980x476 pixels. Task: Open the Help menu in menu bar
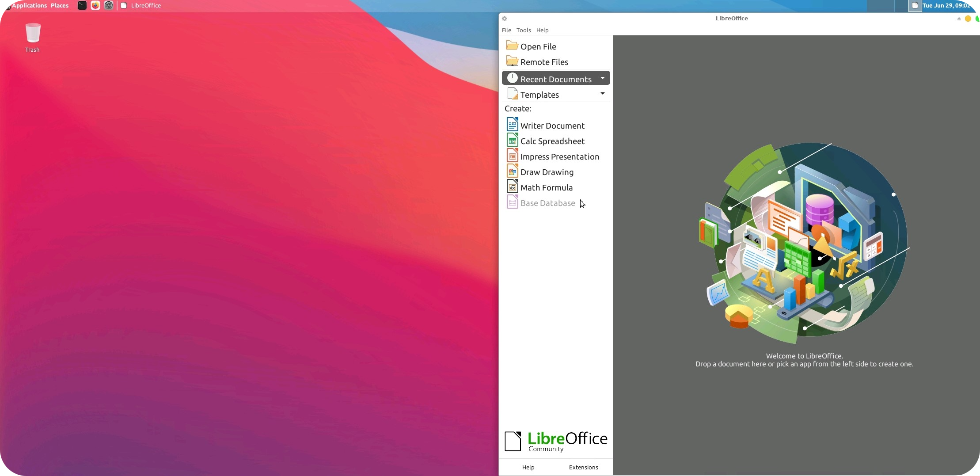(542, 30)
